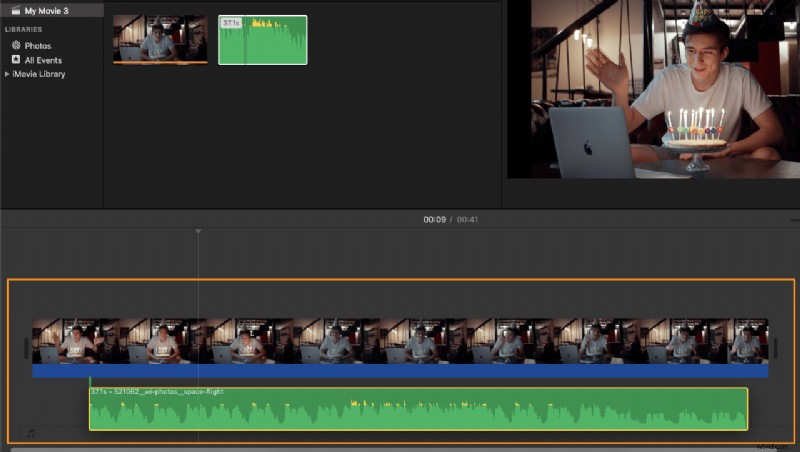The image size is (800, 452).
Task: Click the horizontal timeline scrollbar
Action: [400, 449]
